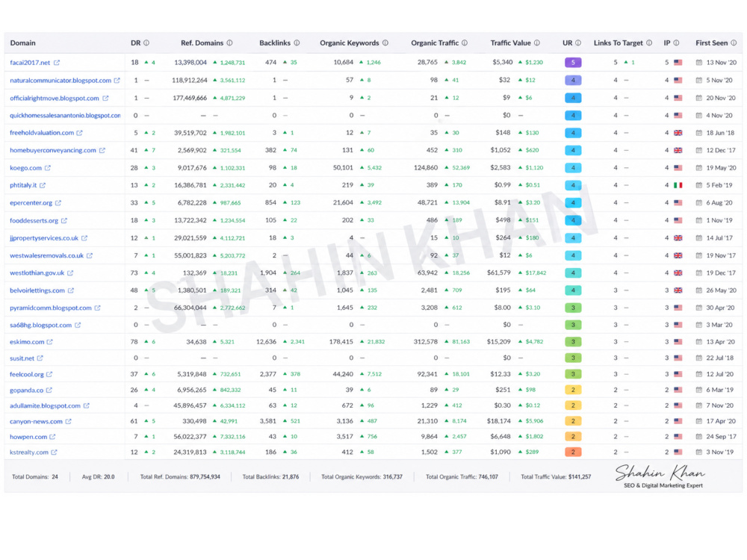The width and height of the screenshot is (747, 560).
Task: Open external link icon beside koego.com
Action: point(48,167)
